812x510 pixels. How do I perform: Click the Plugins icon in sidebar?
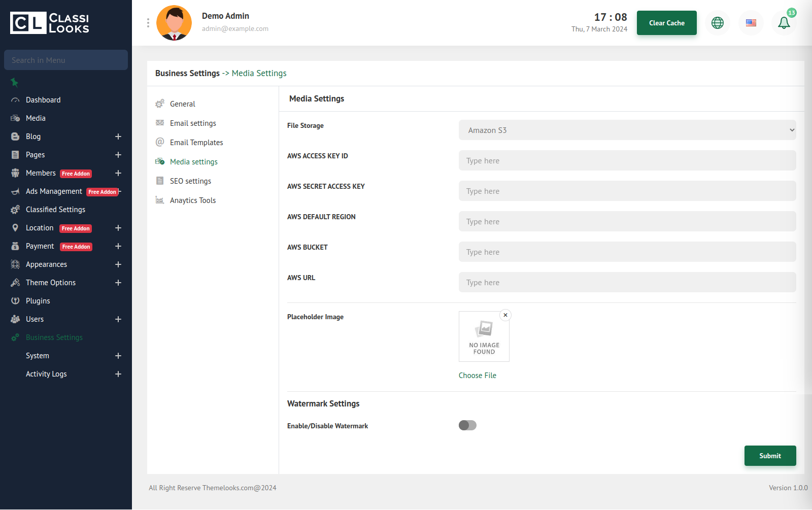(15, 301)
